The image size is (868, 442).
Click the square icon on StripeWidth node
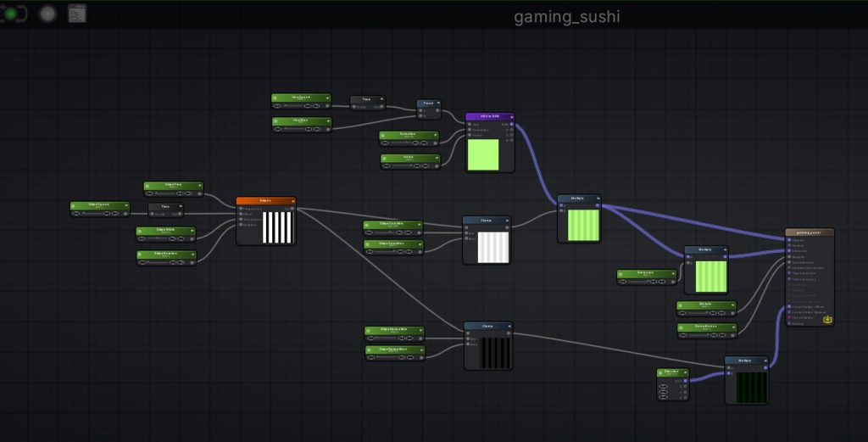click(x=140, y=231)
